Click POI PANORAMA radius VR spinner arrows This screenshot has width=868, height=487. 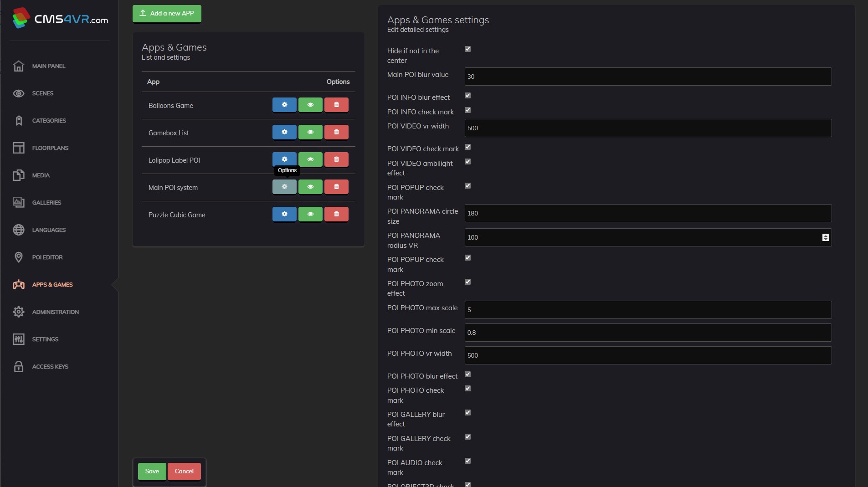click(826, 237)
